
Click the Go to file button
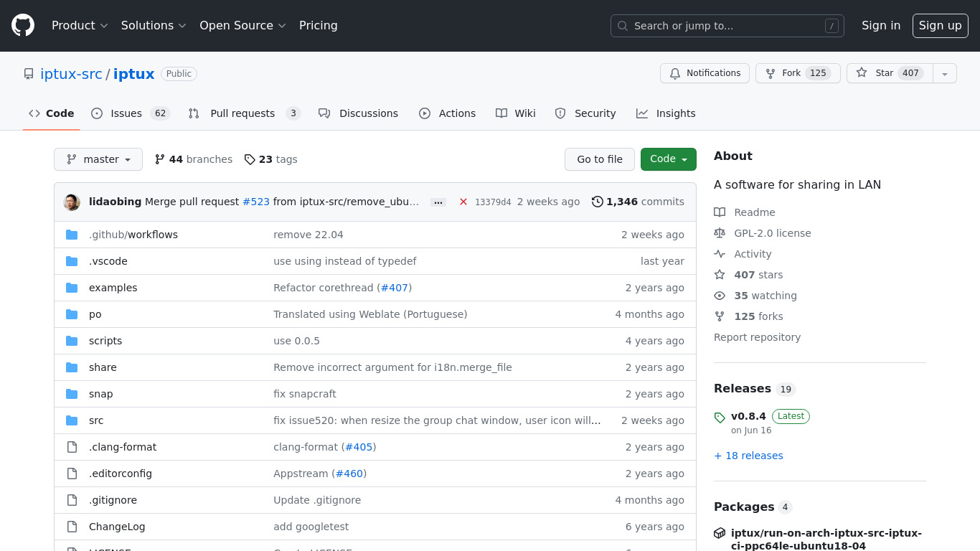click(600, 159)
